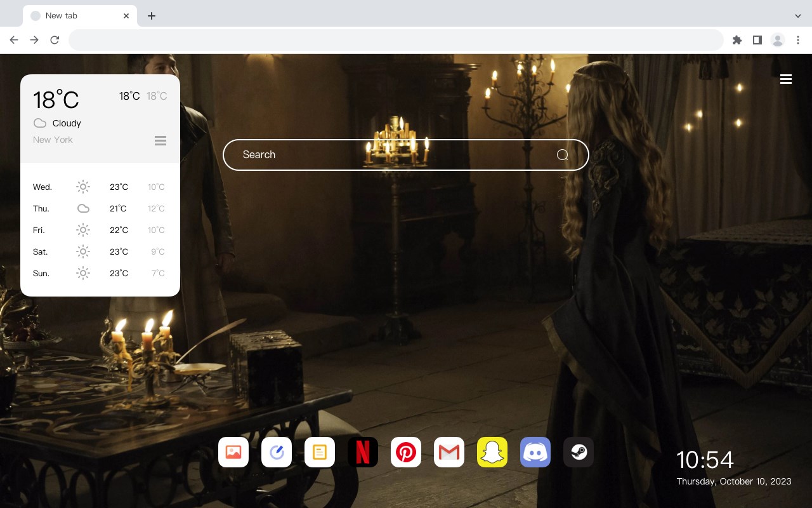This screenshot has height=508, width=812.
Task: Go forward in browser history
Action: [x=34, y=40]
